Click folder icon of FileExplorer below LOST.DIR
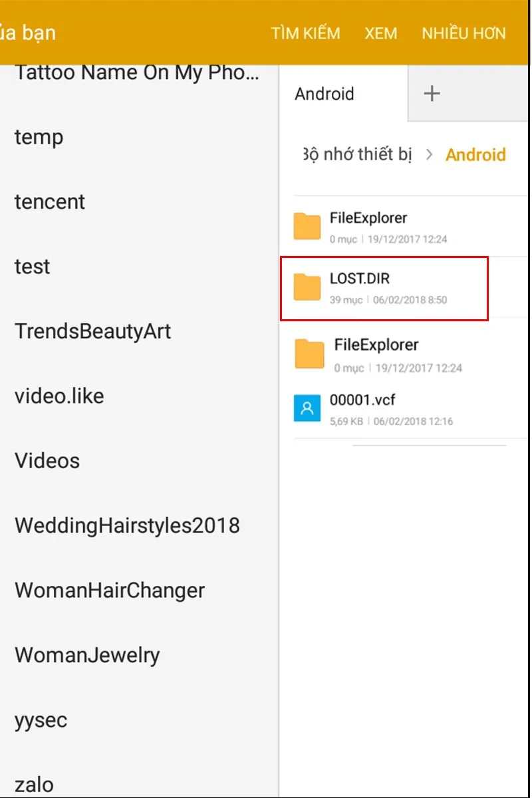This screenshot has width=532, height=798. (x=309, y=354)
